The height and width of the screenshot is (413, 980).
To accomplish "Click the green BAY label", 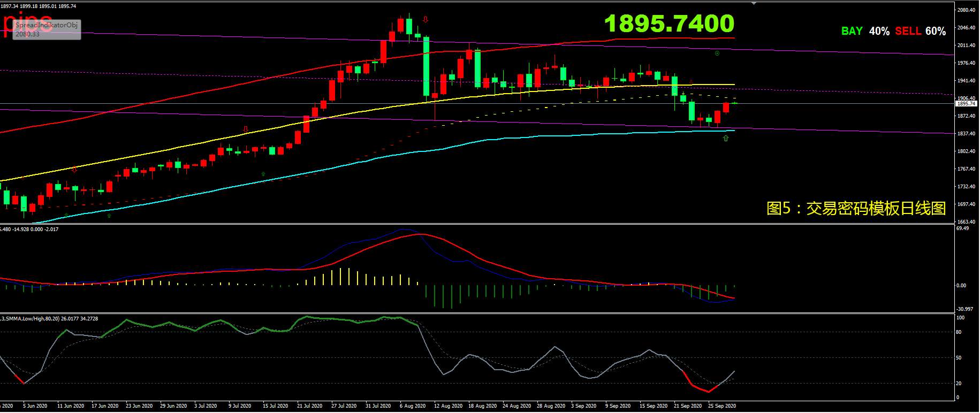I will (x=852, y=31).
